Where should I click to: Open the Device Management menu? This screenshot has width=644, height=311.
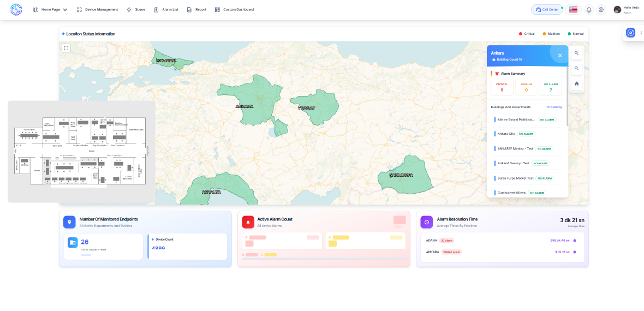tap(97, 10)
